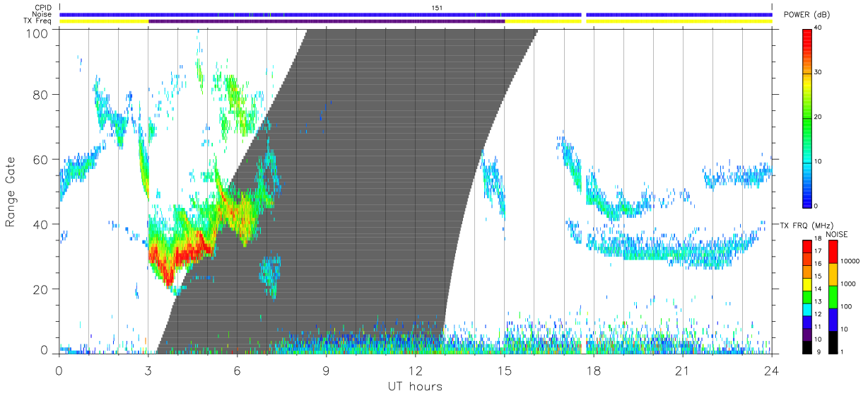
Task: Click the noise scale label '10000'
Action: click(x=850, y=261)
